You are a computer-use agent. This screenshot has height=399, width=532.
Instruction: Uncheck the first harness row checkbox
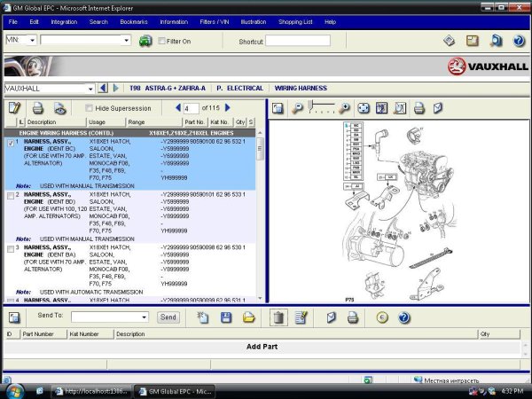[10, 142]
